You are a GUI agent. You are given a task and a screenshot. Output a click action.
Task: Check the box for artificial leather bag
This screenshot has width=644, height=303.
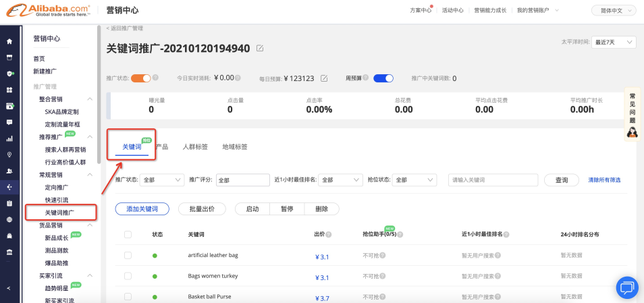pyautogui.click(x=128, y=256)
